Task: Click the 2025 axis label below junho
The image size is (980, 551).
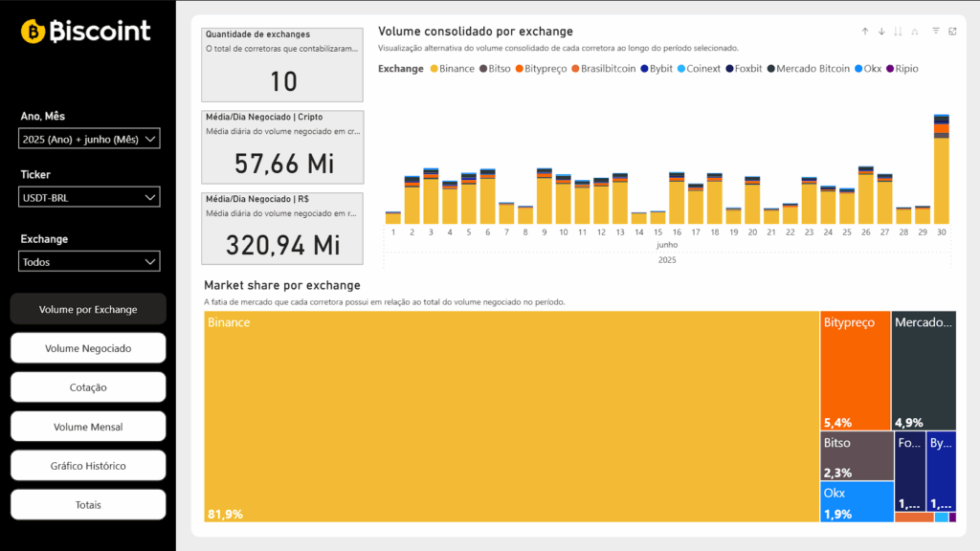Action: tap(667, 260)
